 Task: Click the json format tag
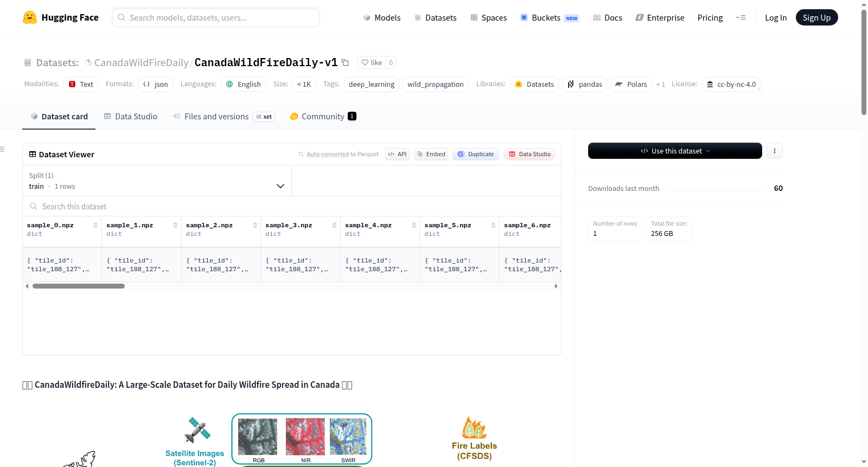[x=155, y=84]
